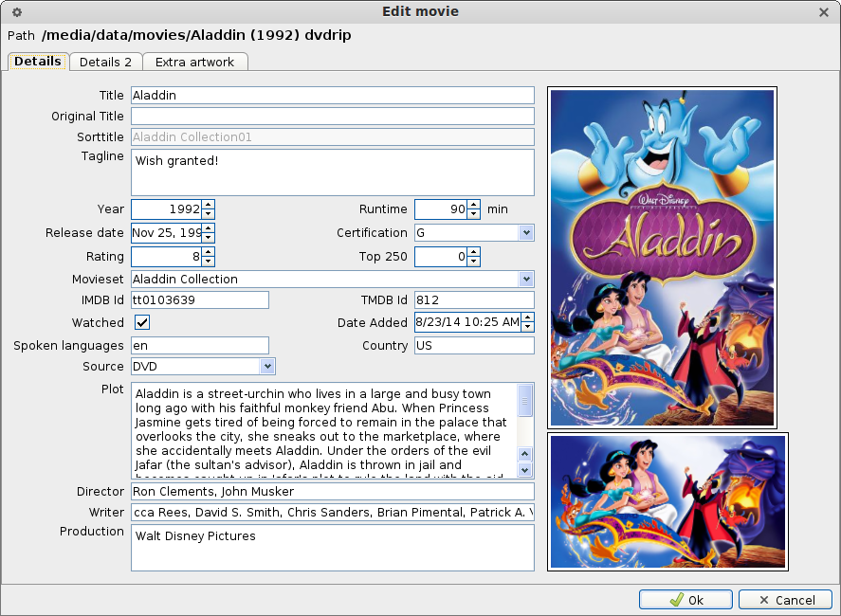This screenshot has height=616, width=841.
Task: Click the IMDB Id field
Action: tap(200, 300)
